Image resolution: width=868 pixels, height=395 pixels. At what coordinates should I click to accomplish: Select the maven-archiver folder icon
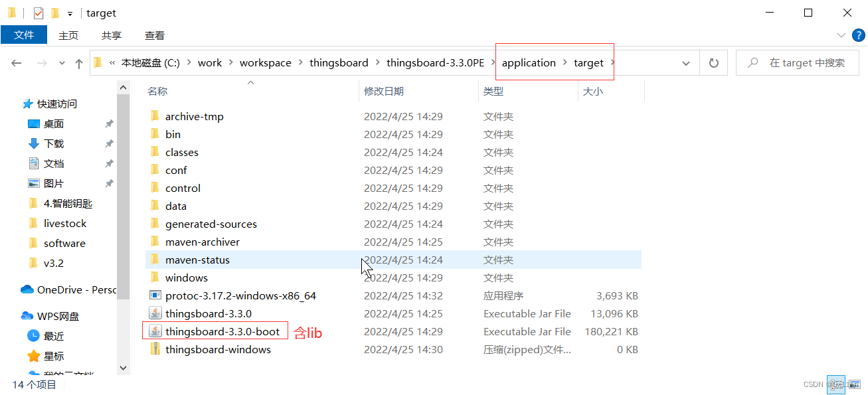coord(155,242)
